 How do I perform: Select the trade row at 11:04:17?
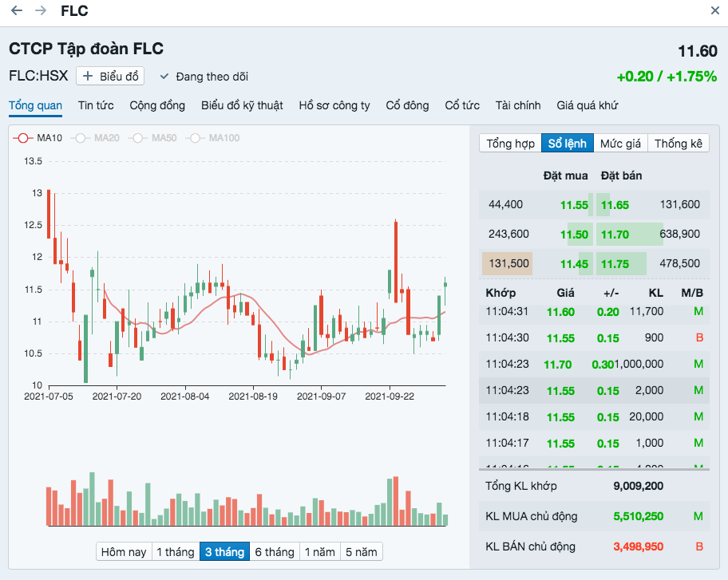pos(594,443)
